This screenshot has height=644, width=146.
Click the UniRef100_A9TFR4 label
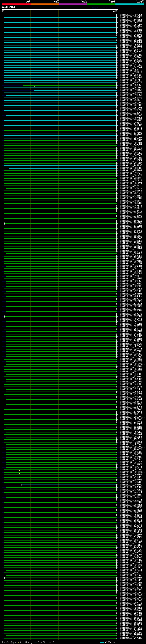(x=131, y=143)
